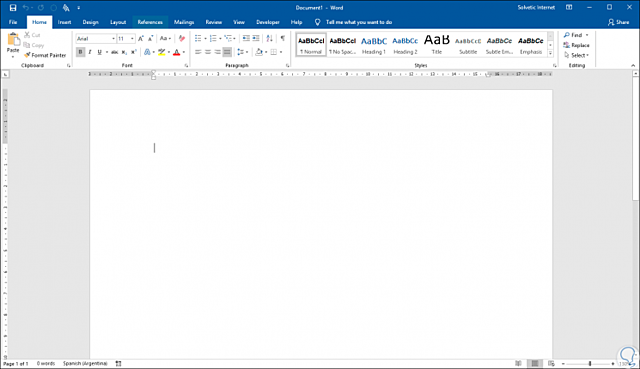Apply subscript formatting
Viewport: 640px width, 369px height.
click(124, 52)
